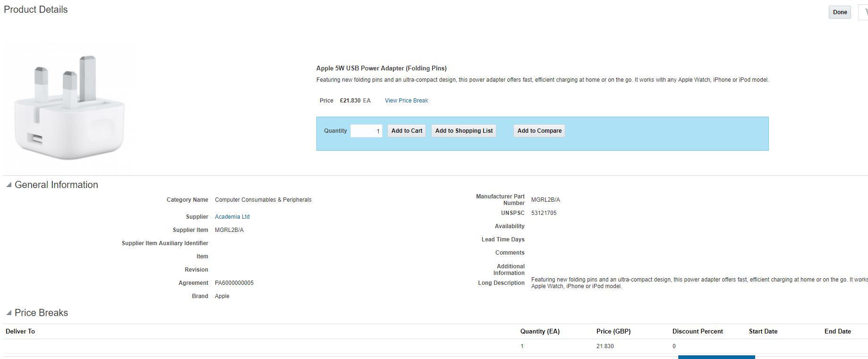The height and width of the screenshot is (359, 868).
Task: Click the Discount Percent column header
Action: click(698, 332)
